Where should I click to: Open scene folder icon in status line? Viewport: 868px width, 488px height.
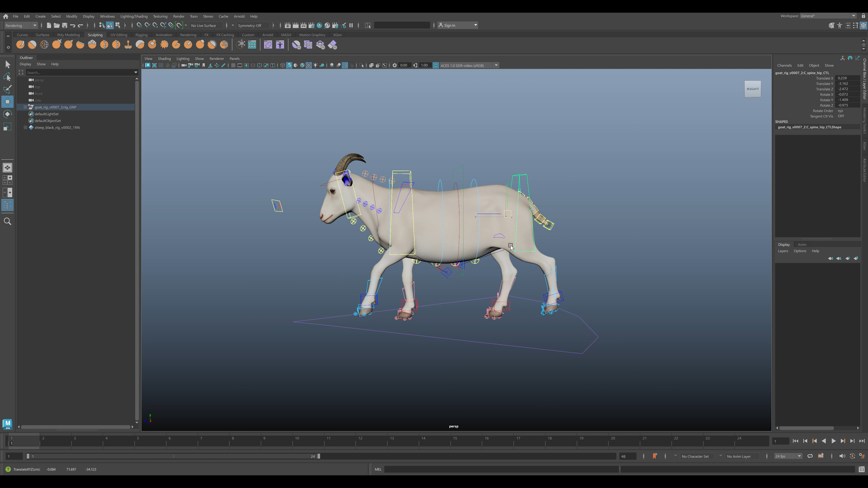click(x=57, y=25)
